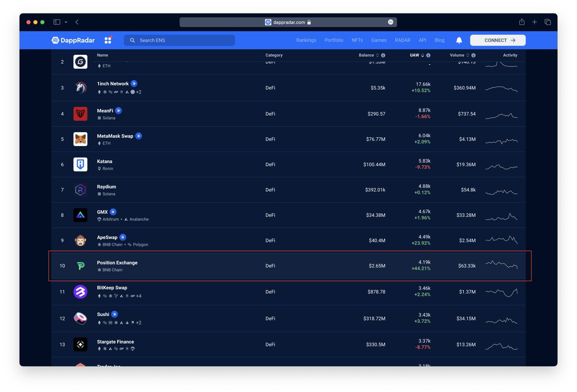Switch to the Portfolio section
This screenshot has width=577, height=392.
tap(334, 40)
